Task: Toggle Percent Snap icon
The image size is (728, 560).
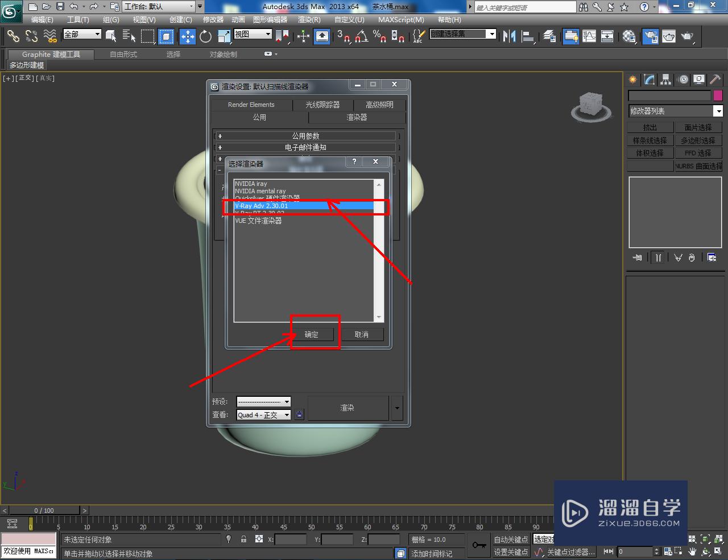Action: pos(379,36)
